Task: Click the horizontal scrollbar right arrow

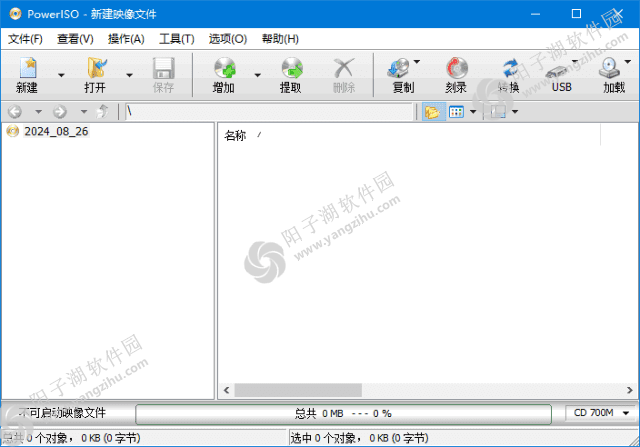Action: coord(630,390)
